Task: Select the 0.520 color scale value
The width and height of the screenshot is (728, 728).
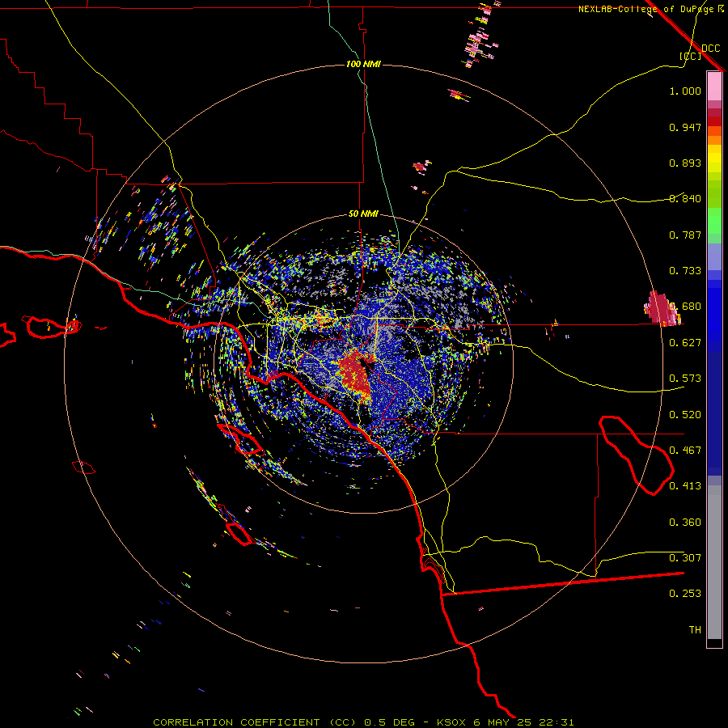Action: [x=685, y=415]
